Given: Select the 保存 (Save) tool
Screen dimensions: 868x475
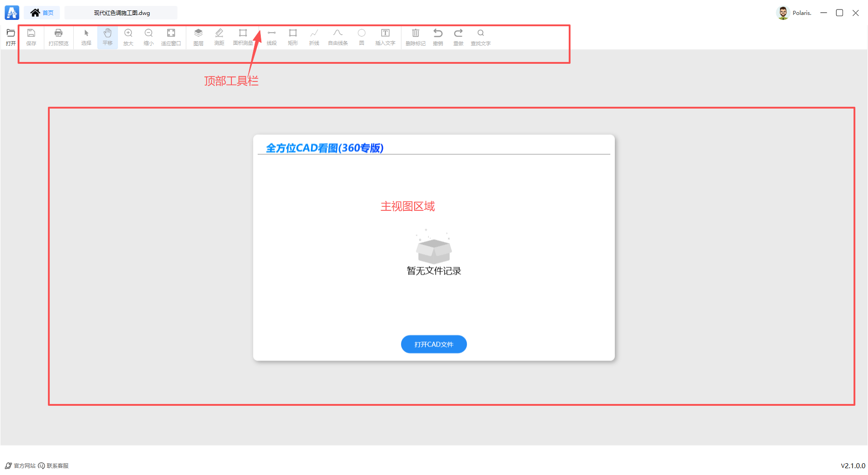Looking at the screenshot, I should (31, 37).
